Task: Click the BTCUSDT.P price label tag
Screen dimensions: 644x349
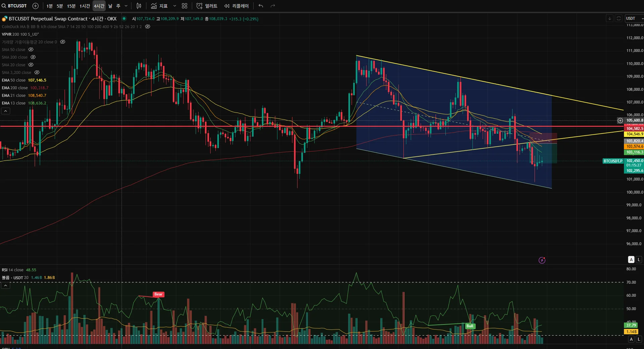Action: click(613, 161)
